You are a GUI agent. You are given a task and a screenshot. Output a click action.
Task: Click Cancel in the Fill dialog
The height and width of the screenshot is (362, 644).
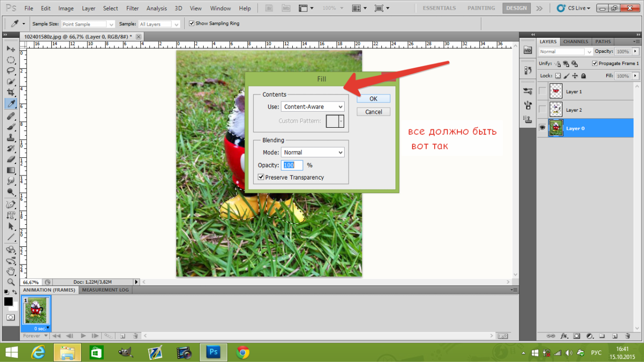coord(373,112)
